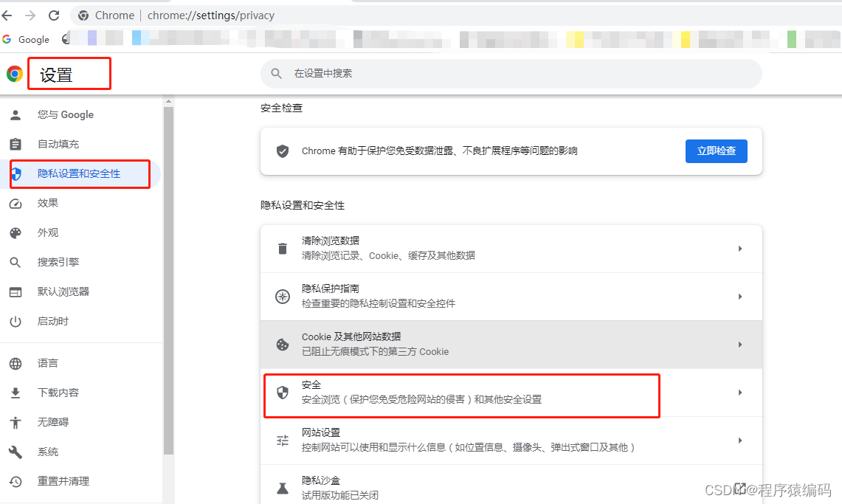
Task: Click the compass icon for 隐私保护指南
Action: pyautogui.click(x=283, y=297)
